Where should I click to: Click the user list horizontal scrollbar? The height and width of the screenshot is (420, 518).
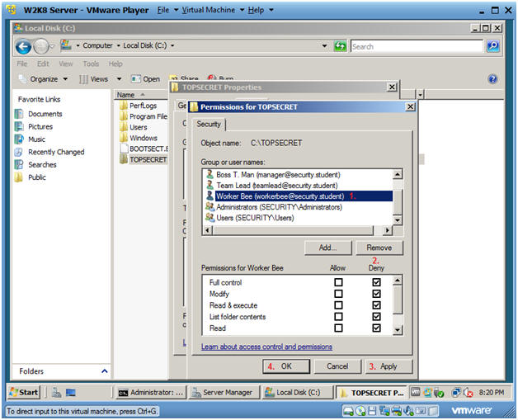click(x=297, y=229)
